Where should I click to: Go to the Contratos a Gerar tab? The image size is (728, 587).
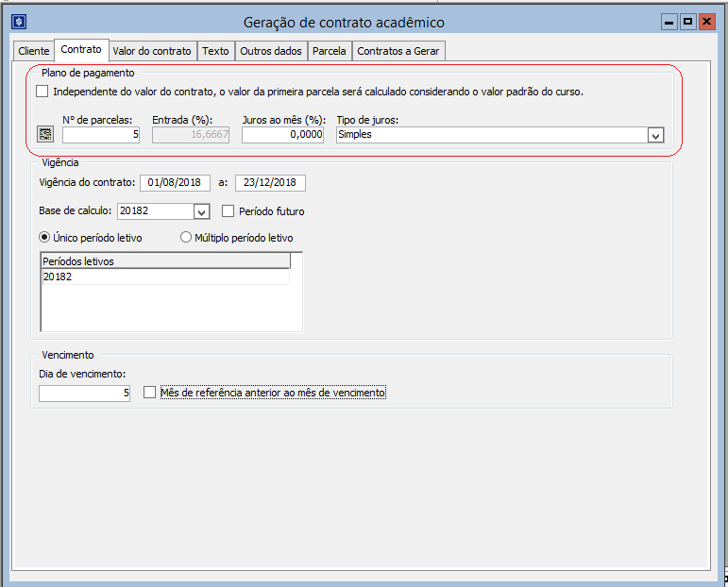point(398,51)
